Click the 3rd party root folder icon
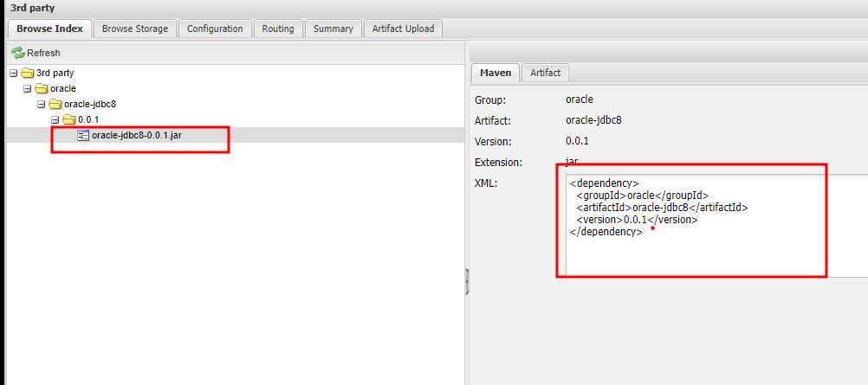 (28, 73)
